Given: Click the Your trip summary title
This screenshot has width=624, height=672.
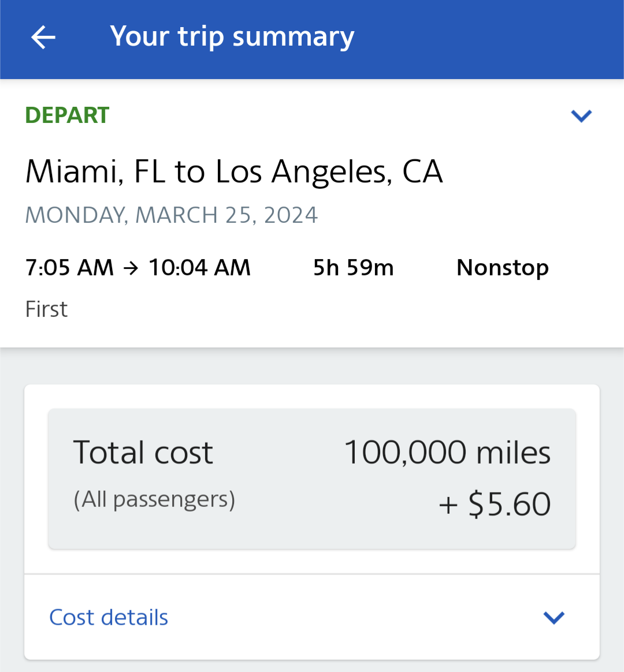Looking at the screenshot, I should point(232,37).
